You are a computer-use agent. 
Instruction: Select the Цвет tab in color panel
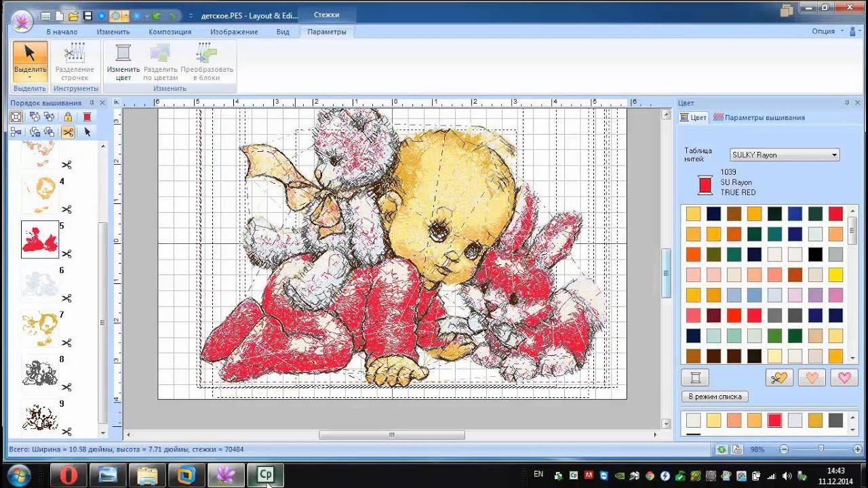694,117
